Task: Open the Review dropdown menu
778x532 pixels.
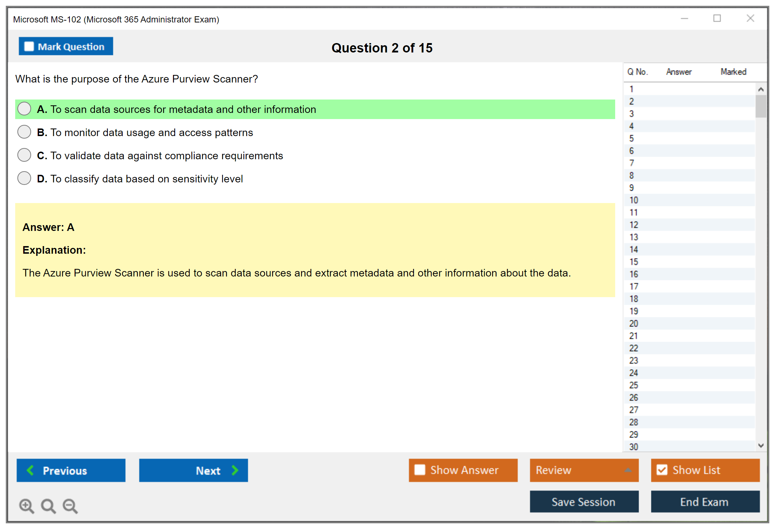Action: 628,470
